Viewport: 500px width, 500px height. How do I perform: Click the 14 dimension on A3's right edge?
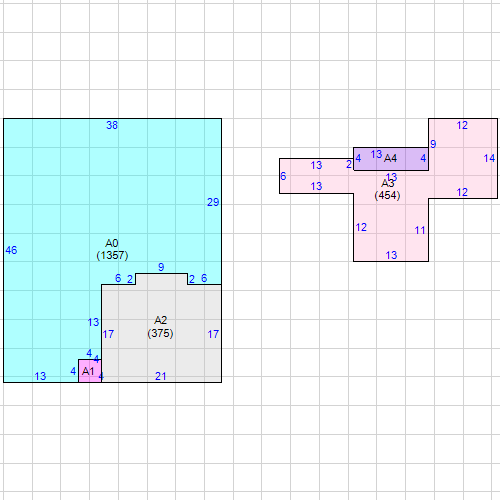click(x=489, y=158)
